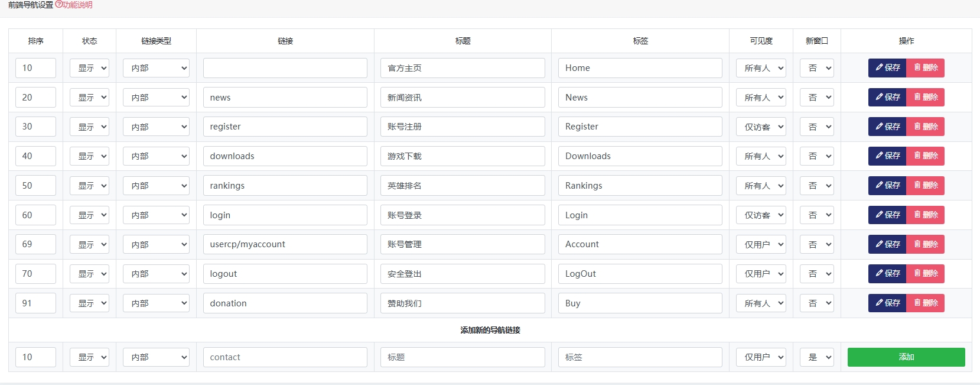
Task: Focus the sort order field showing 69
Action: (x=35, y=244)
